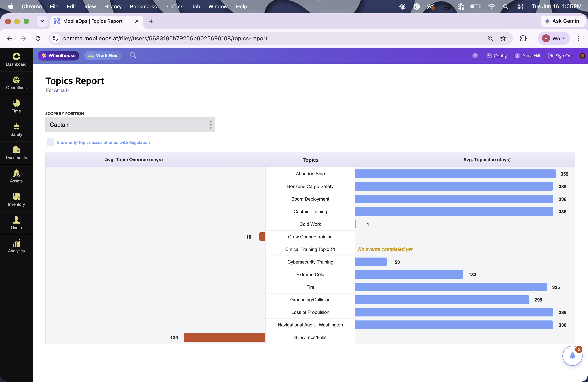This screenshot has height=382, width=588.
Task: Click the browser reload icon
Action: pos(38,38)
